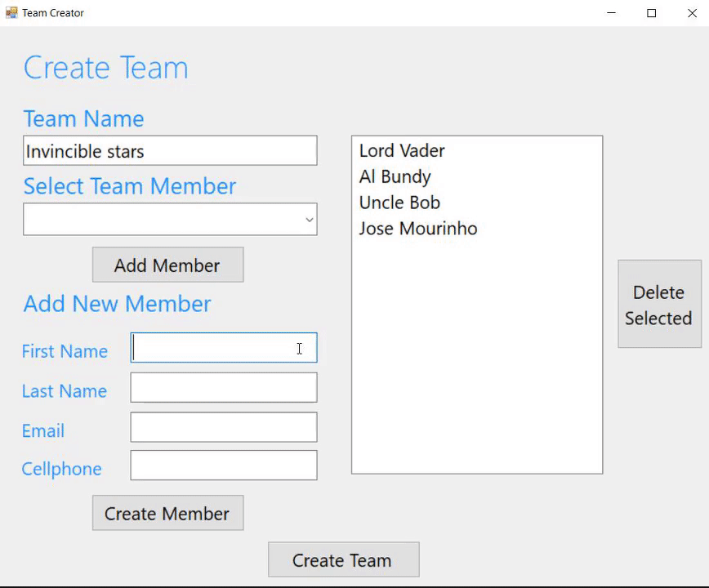Viewport: 709px width, 588px height.
Task: Select Uncle Bob in the roster list
Action: [x=399, y=203]
